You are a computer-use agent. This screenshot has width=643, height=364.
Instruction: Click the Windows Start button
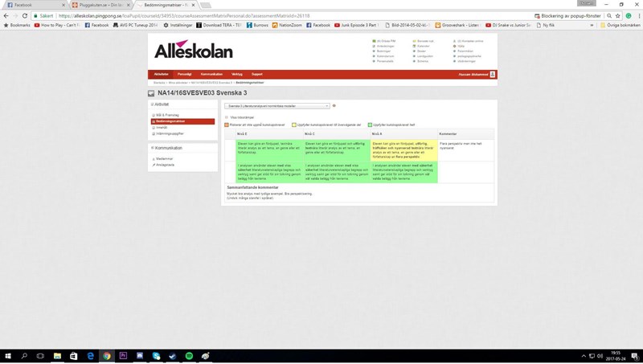[x=6, y=356]
